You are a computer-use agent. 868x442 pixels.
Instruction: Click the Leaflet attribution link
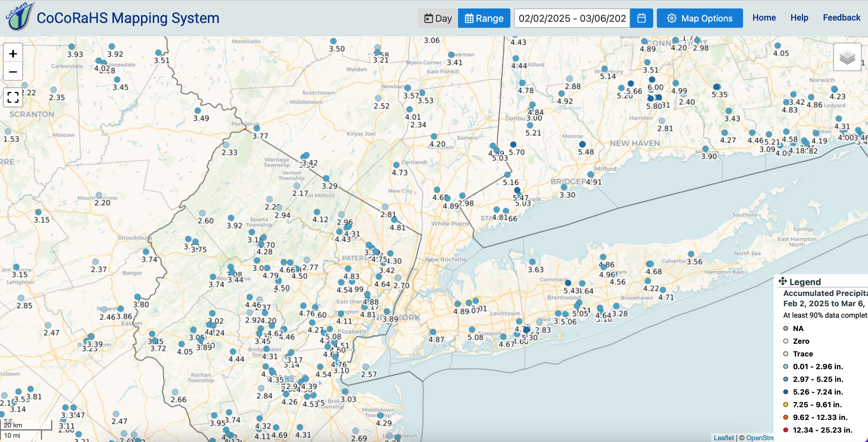tap(723, 438)
